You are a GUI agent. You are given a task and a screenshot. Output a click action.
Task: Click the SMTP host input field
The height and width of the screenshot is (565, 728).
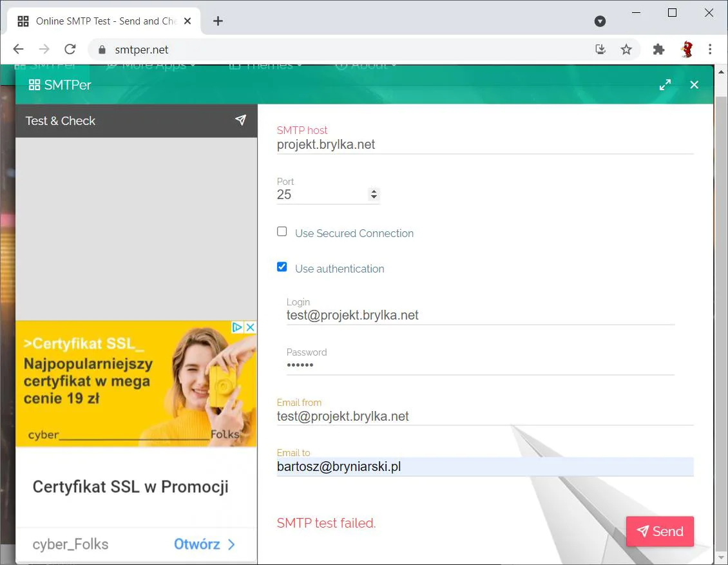click(x=485, y=145)
